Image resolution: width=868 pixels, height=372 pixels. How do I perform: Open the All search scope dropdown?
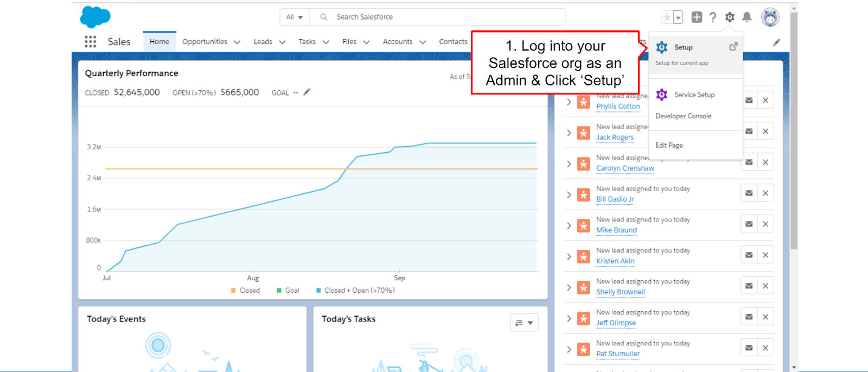click(295, 17)
